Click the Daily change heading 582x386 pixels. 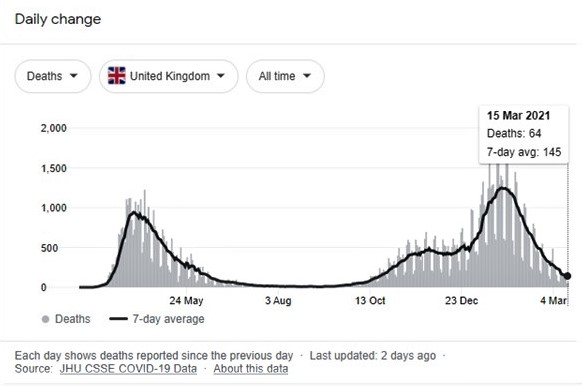tap(58, 19)
